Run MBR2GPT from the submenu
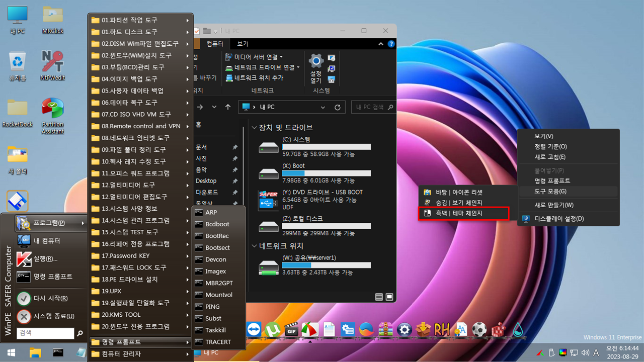644x362 pixels. coord(219,283)
